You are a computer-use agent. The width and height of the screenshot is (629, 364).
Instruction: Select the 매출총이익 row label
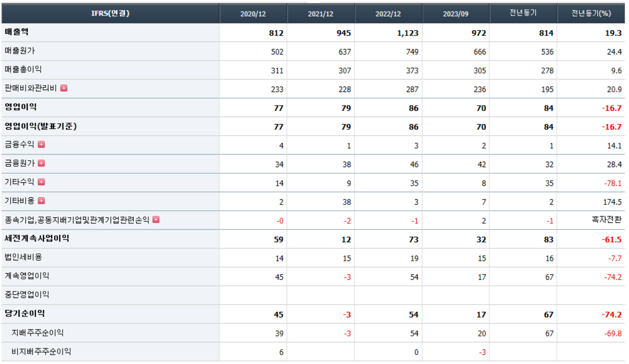24,69
